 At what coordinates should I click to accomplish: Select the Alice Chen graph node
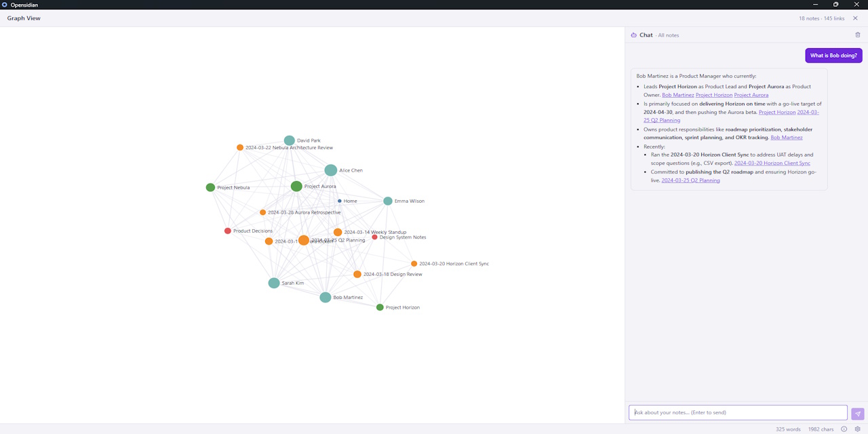click(x=331, y=170)
